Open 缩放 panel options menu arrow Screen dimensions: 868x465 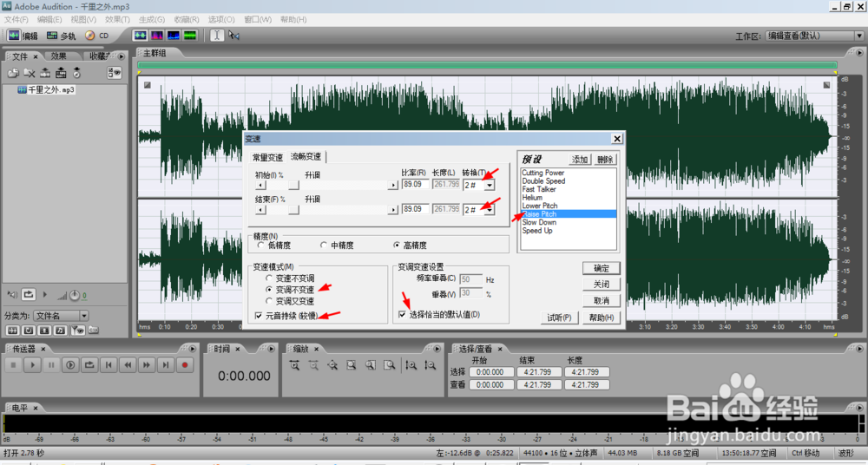(437, 349)
